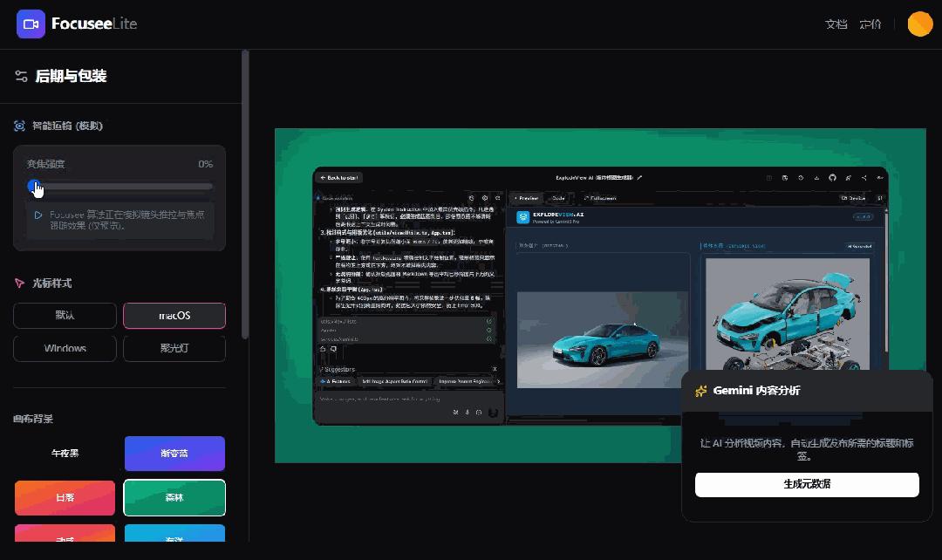Viewport: 942px width, 560px height.
Task: Select the 聚光灯 spotlight cursor style
Action: 174,349
